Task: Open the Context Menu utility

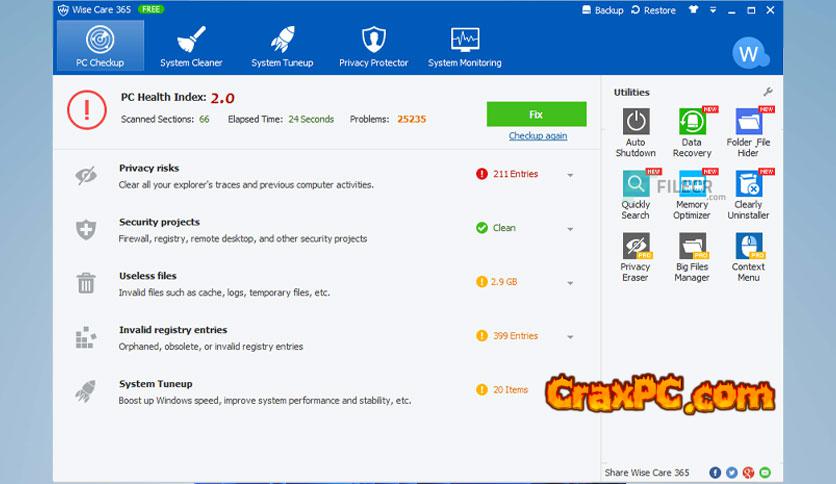Action: click(748, 247)
